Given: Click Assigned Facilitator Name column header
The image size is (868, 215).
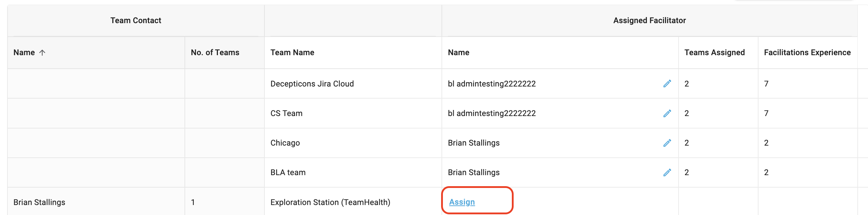Looking at the screenshot, I should click(459, 52).
